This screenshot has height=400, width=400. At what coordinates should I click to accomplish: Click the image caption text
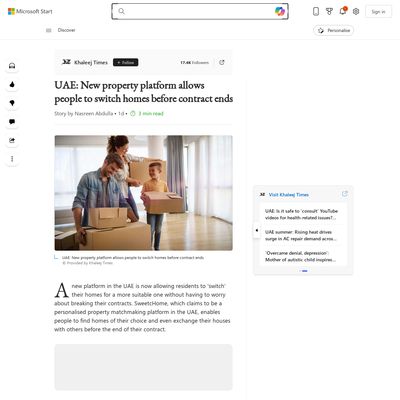[x=133, y=258]
